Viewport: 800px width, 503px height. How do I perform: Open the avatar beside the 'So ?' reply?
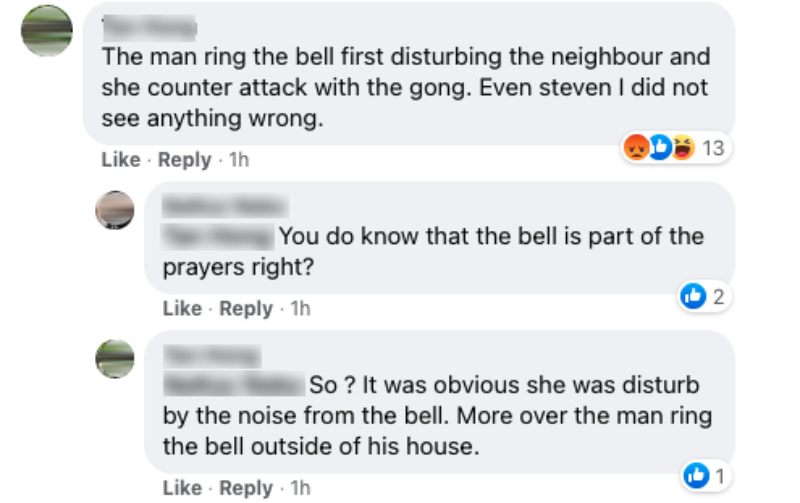(114, 358)
